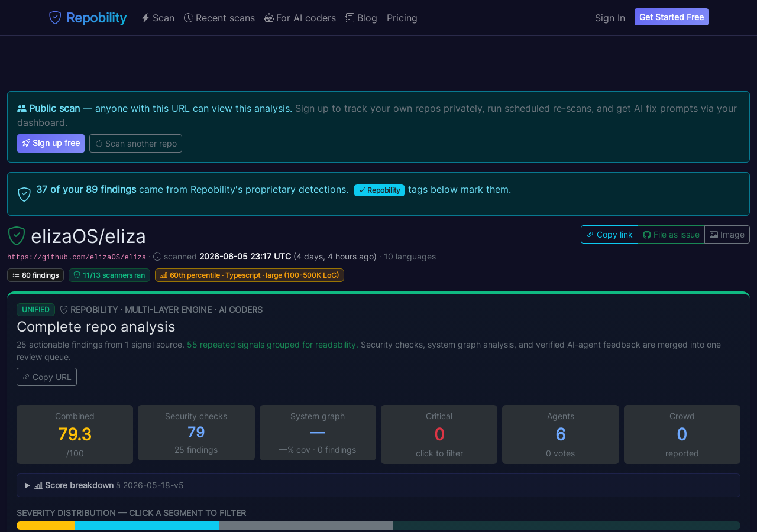Click the 60th percentile Typescript badge
This screenshot has height=532, width=757.
pos(250,275)
